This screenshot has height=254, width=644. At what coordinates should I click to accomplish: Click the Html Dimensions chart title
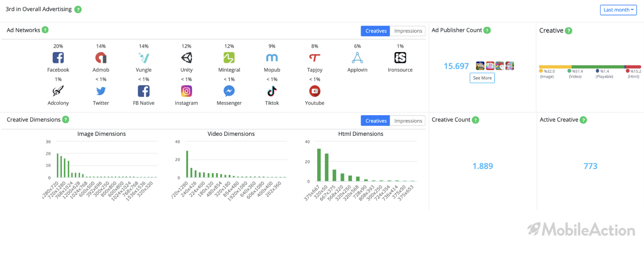(361, 134)
